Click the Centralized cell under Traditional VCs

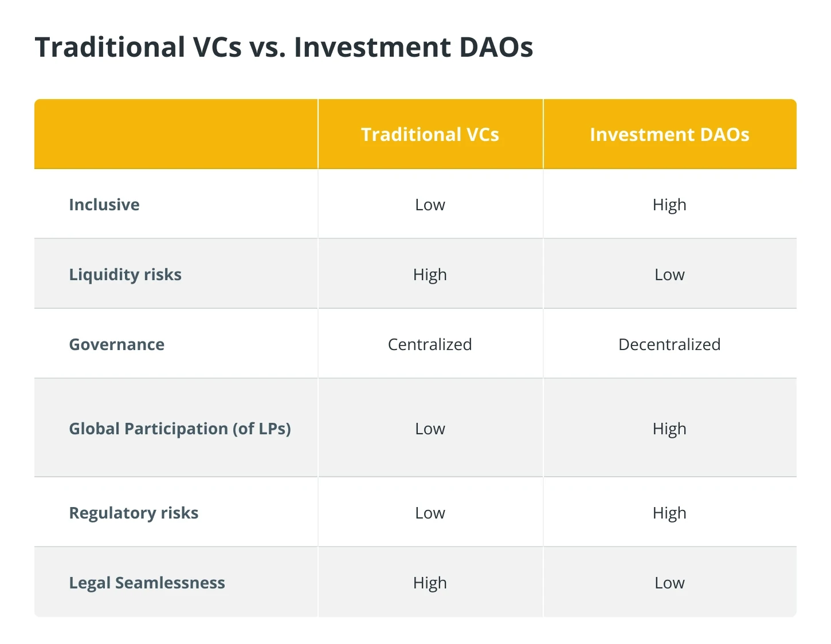(430, 344)
